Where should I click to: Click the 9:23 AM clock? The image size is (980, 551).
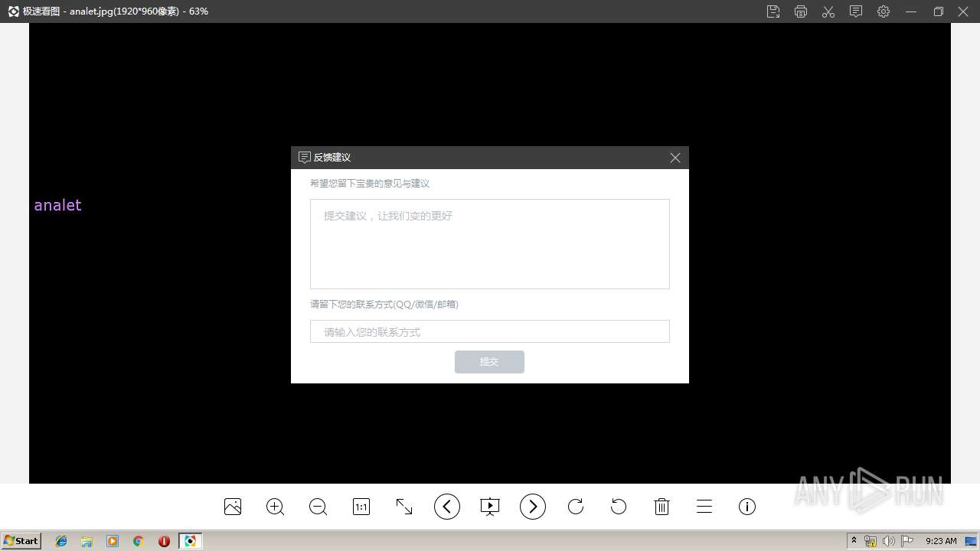[x=941, y=541]
